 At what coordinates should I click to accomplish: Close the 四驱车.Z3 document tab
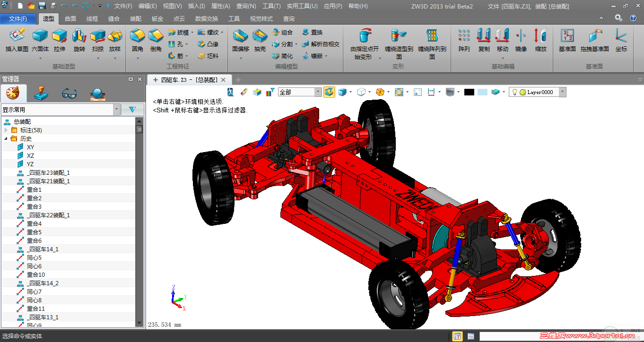point(224,80)
